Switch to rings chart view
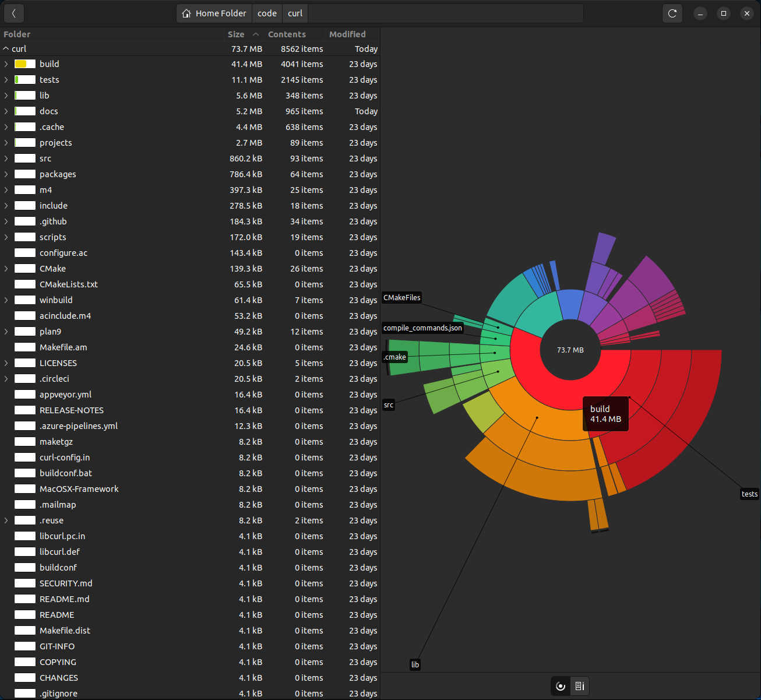The height and width of the screenshot is (700, 761). pos(561,686)
